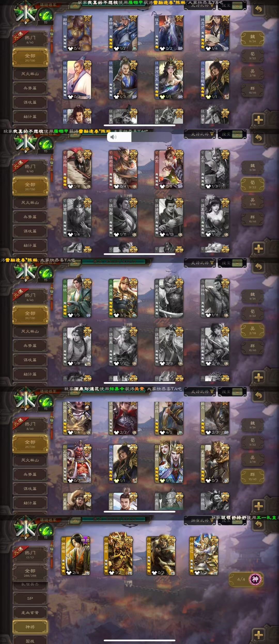Toggle the highlighted gold 蜀 3/22 faction filter
The height and width of the screenshot is (644, 279).
(253, 185)
